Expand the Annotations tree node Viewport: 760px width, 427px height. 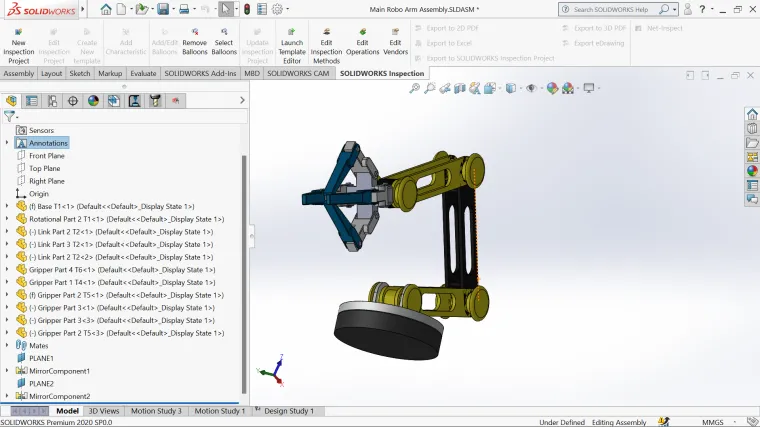click(x=7, y=143)
